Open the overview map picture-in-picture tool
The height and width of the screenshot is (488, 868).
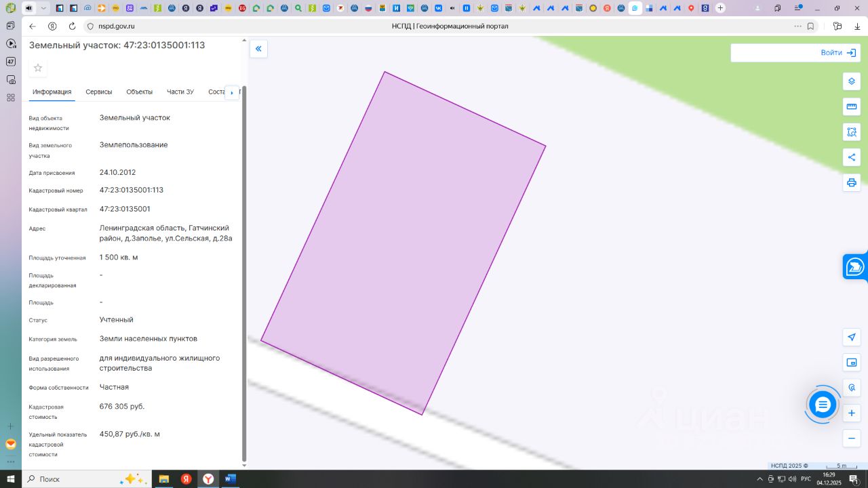tap(852, 363)
